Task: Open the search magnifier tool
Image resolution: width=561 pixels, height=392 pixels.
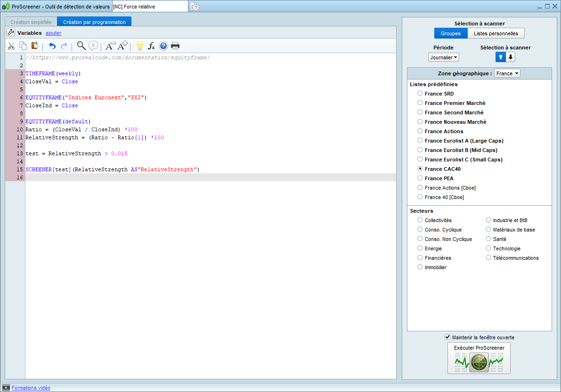Action: 81,46
